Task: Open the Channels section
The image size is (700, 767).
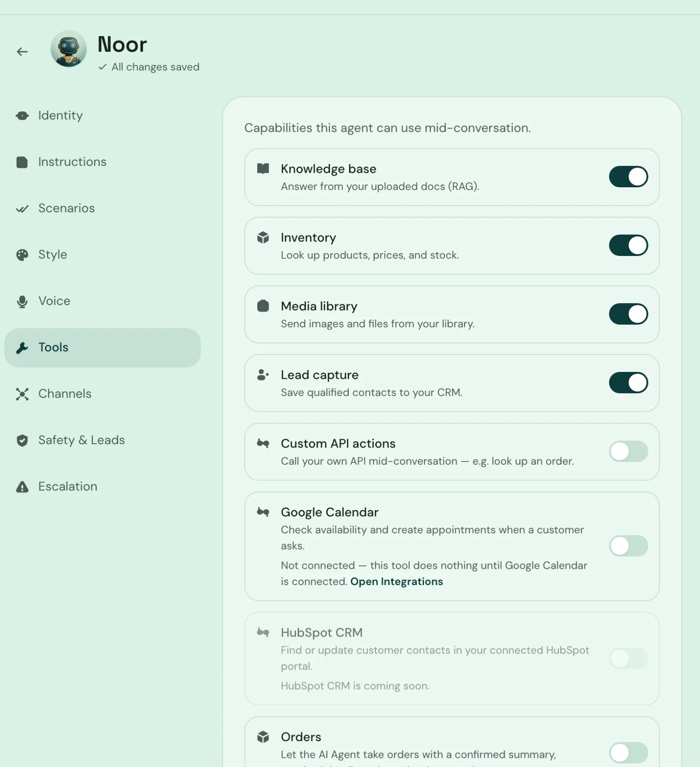Action: tap(102, 394)
